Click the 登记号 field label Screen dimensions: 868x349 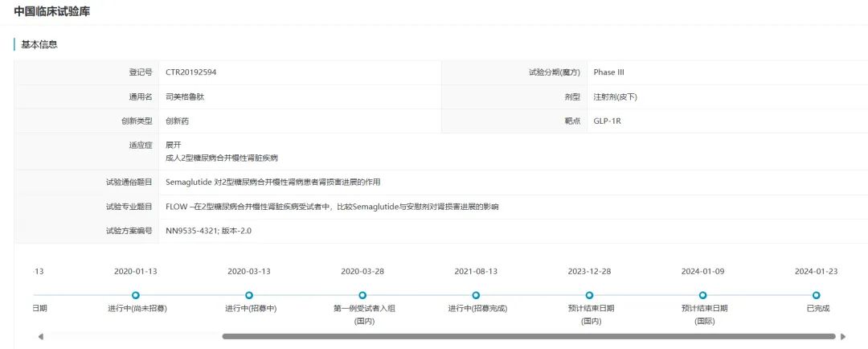(x=141, y=72)
